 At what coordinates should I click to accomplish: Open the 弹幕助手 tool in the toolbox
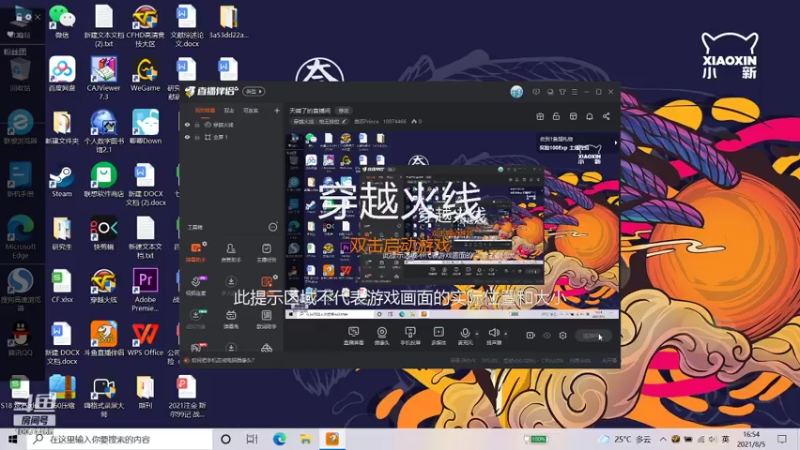pyautogui.click(x=196, y=252)
